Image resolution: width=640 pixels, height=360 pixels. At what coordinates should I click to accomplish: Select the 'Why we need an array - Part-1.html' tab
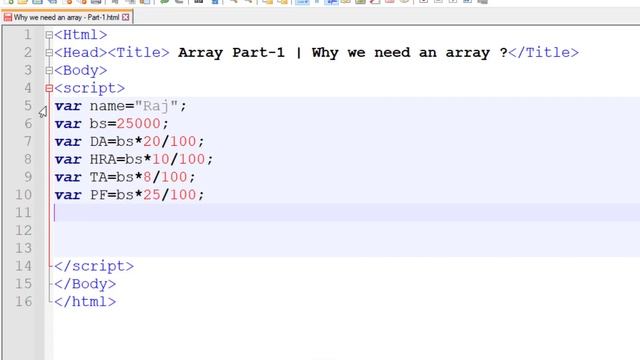point(67,17)
